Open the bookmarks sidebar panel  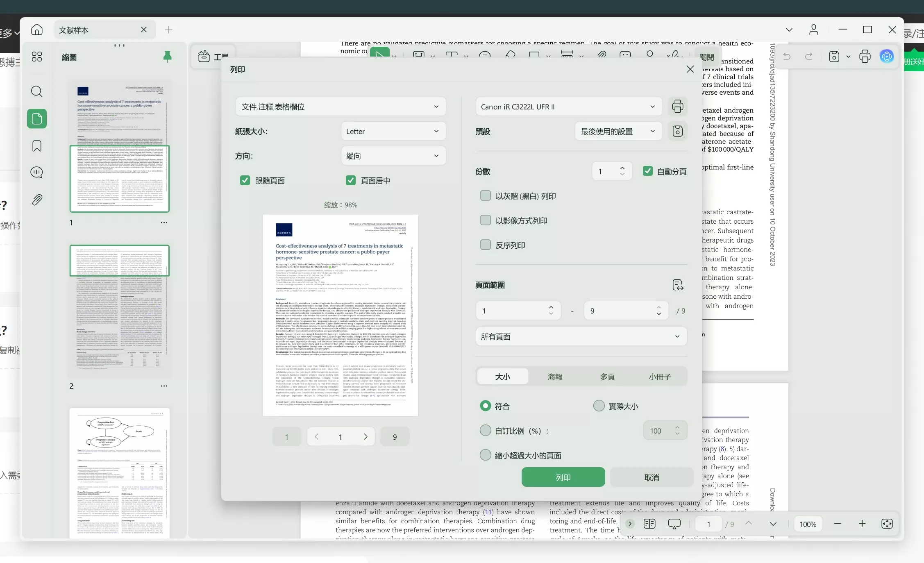click(x=37, y=146)
